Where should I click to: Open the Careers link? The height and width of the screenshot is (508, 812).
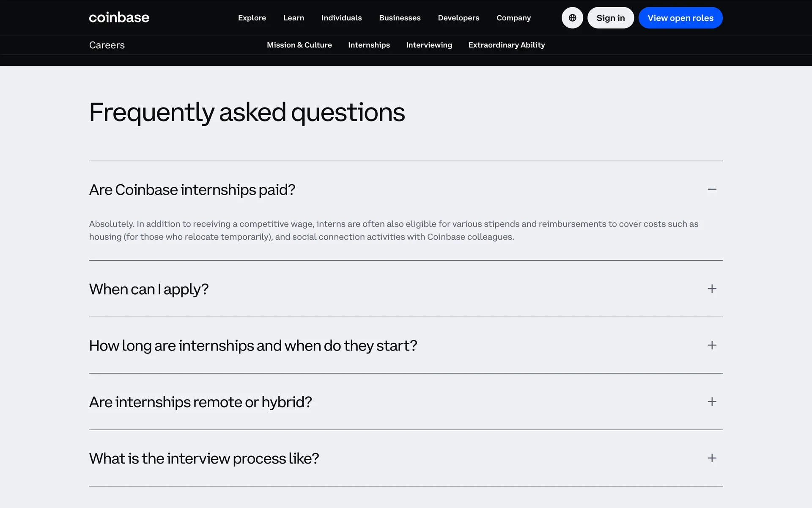pos(107,45)
